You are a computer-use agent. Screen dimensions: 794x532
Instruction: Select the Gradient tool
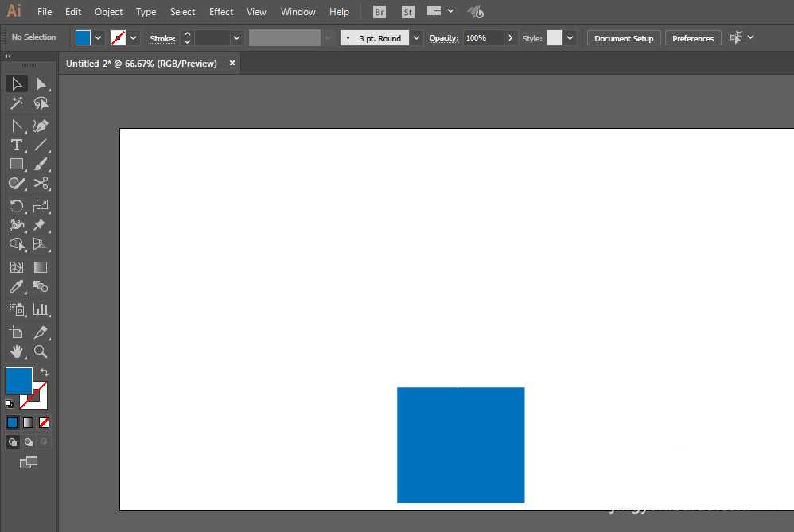click(x=41, y=267)
